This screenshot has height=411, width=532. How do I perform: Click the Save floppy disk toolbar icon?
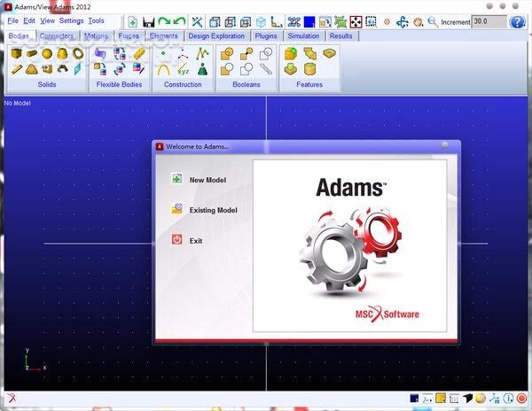point(149,20)
